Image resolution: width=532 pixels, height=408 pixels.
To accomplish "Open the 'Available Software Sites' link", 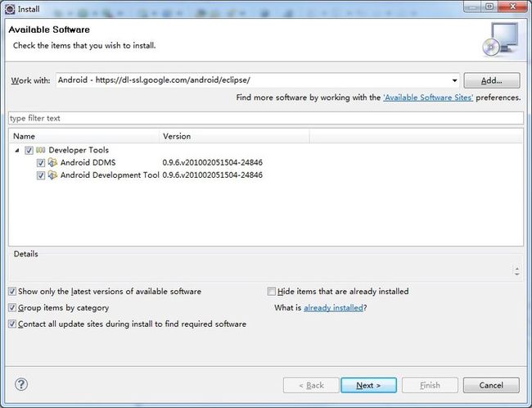I will tap(428, 97).
